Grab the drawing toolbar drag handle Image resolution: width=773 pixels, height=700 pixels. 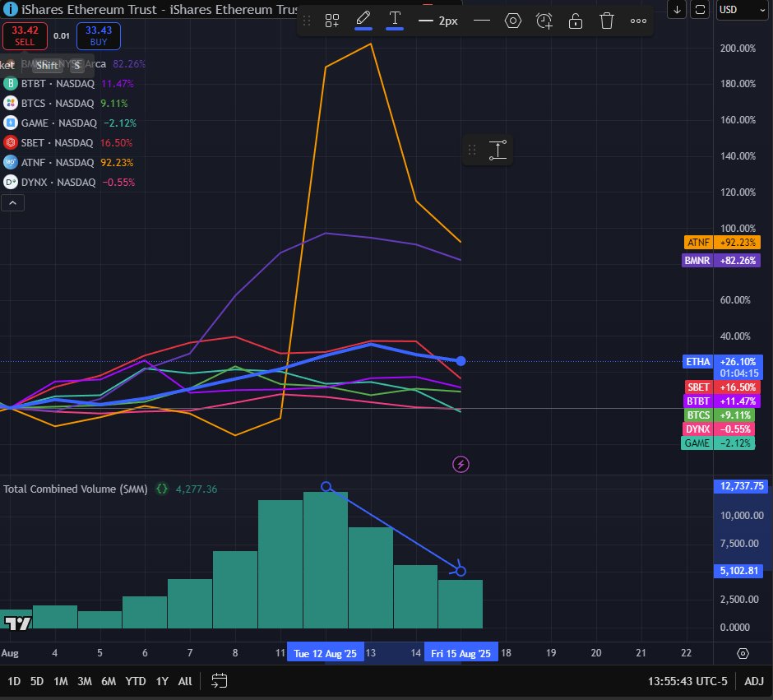click(307, 21)
